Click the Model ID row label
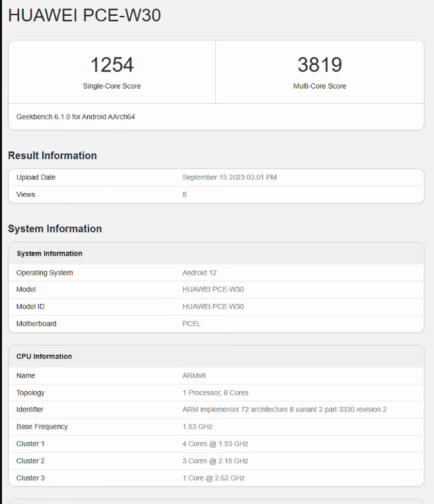This screenshot has width=434, height=504. (x=30, y=307)
